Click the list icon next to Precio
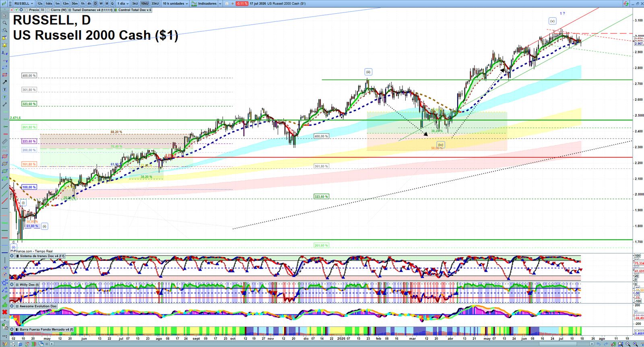The width and height of the screenshot is (644, 347). click(x=43, y=10)
